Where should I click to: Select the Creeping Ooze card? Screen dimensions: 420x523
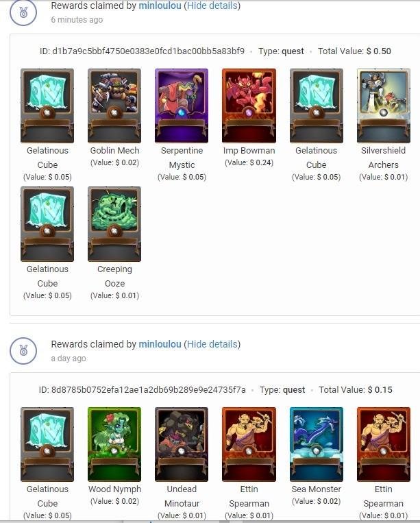tap(114, 224)
